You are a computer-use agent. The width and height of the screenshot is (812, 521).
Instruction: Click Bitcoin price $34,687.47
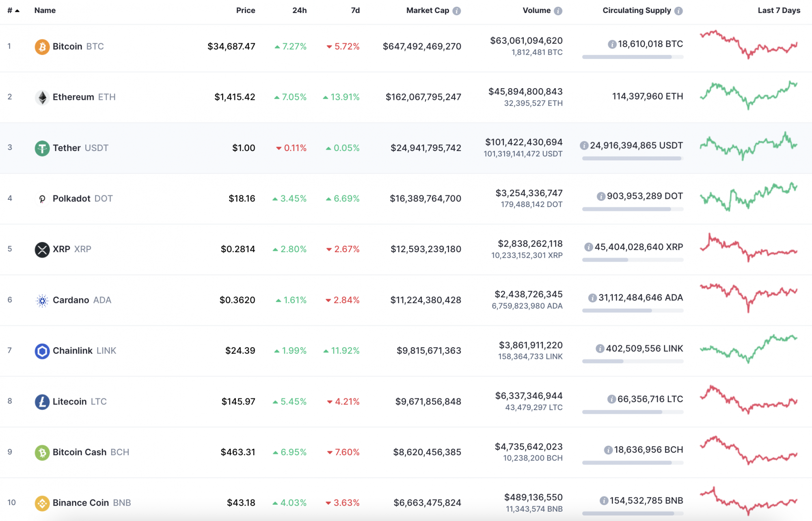(x=231, y=47)
